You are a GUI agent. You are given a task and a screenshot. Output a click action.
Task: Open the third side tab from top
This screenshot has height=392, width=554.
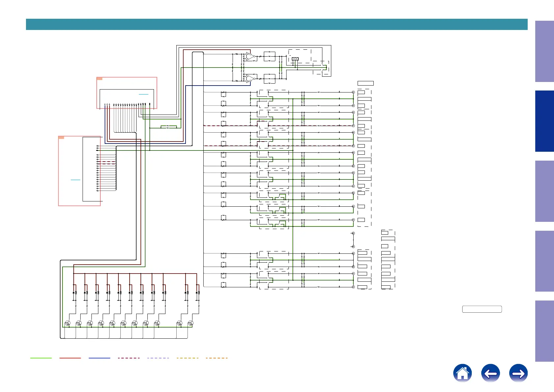pos(544,191)
